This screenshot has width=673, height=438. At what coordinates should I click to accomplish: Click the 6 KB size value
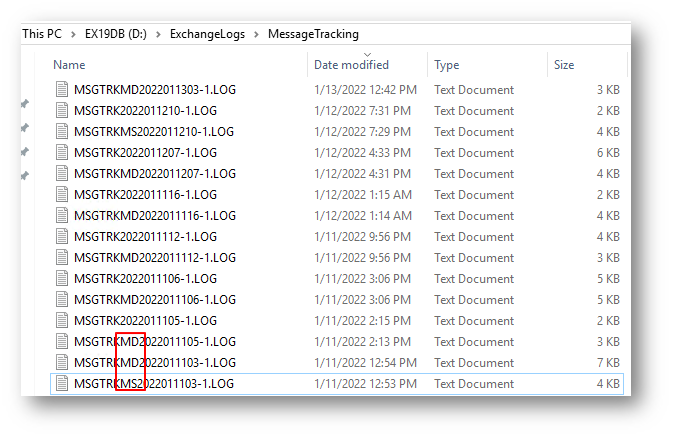[x=608, y=153]
